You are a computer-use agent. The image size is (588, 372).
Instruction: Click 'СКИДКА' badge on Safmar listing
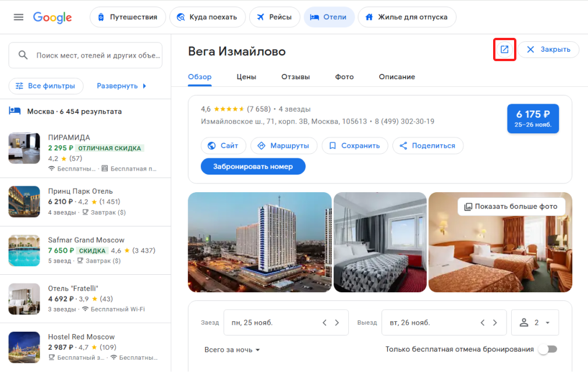coord(92,250)
